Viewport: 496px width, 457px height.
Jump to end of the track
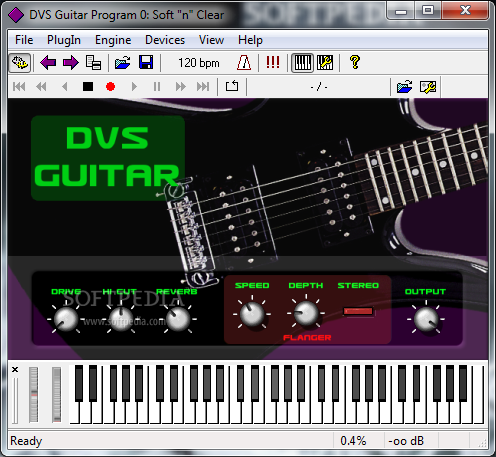[203, 87]
